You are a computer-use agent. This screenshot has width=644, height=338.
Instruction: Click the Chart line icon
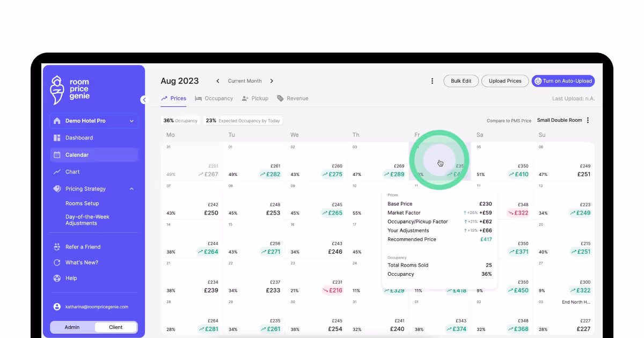(x=57, y=172)
